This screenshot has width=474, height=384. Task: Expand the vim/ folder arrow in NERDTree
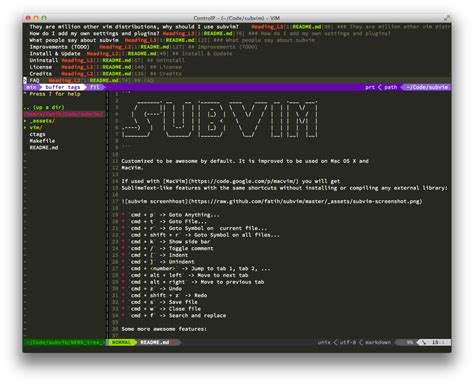pos(25,127)
